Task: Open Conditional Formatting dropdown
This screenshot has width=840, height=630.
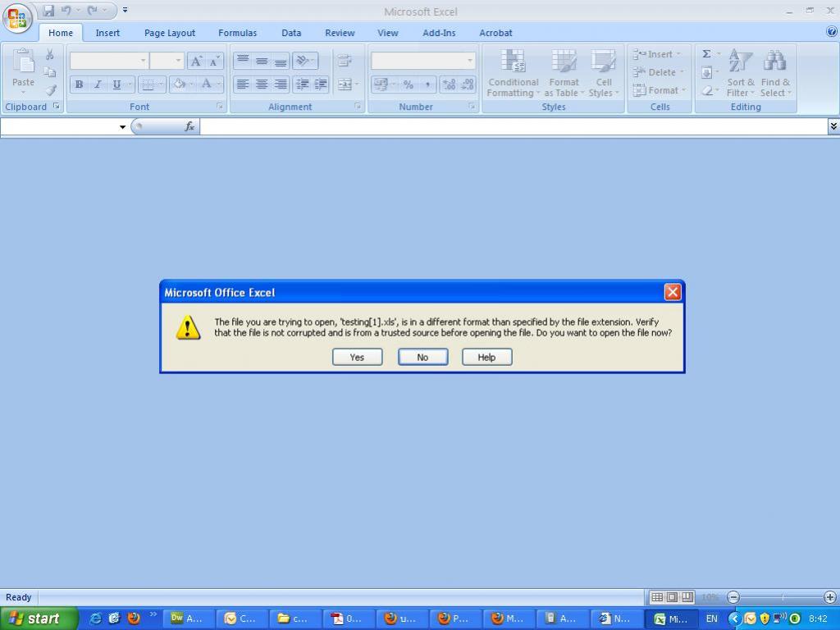Action: (513, 73)
